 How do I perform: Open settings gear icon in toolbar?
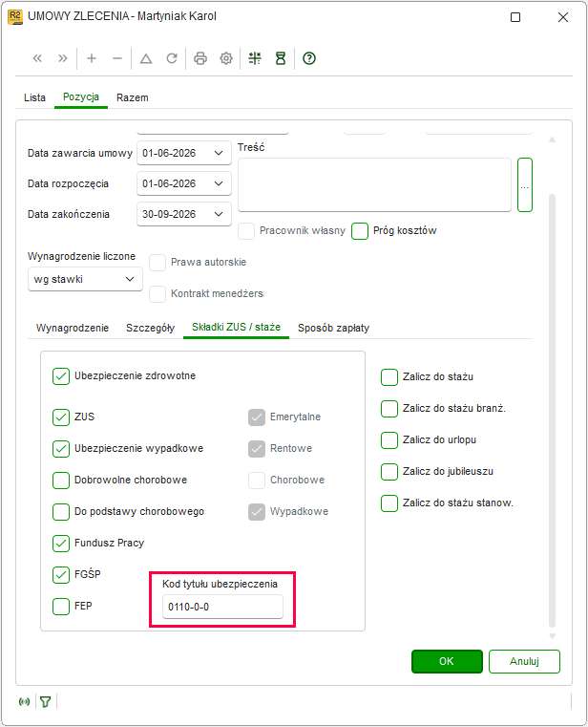[x=226, y=58]
